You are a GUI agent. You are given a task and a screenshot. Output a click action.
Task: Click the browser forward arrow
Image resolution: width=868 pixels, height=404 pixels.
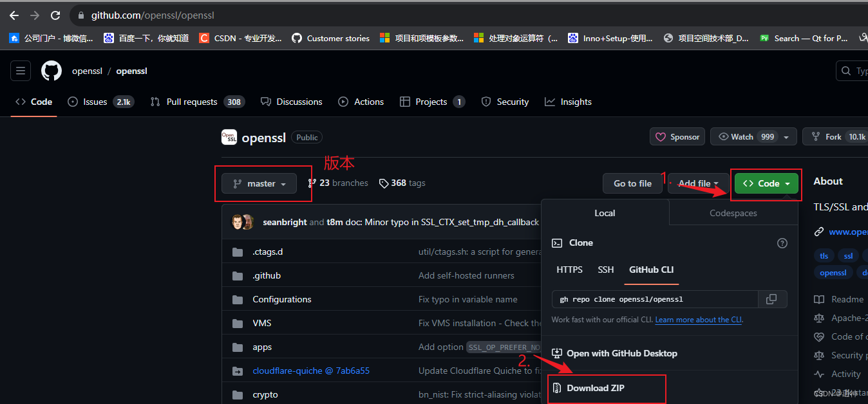pyautogui.click(x=35, y=15)
